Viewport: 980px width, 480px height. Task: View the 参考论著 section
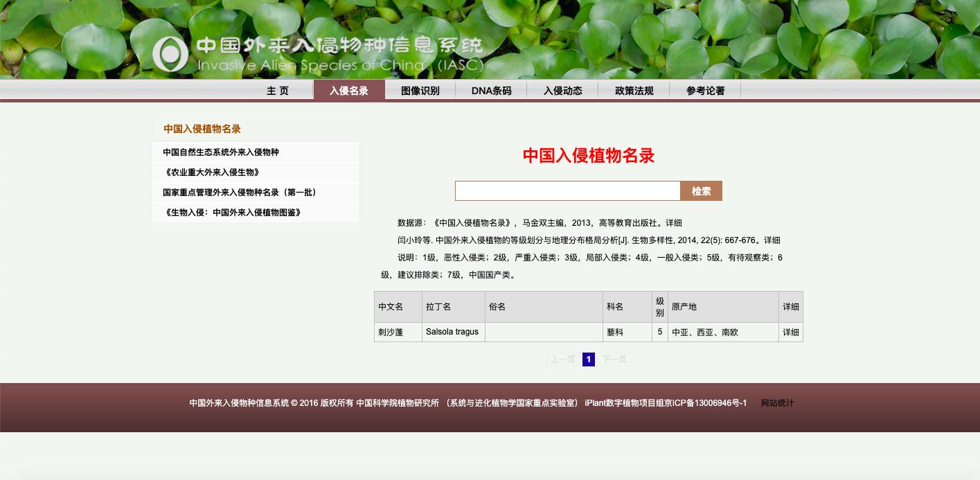tap(704, 90)
